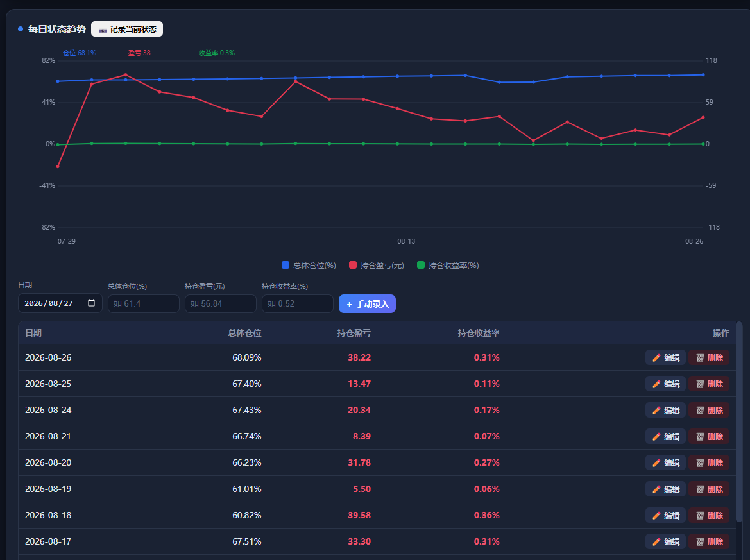Click the 日期 column header
750x560 pixels.
(x=33, y=333)
